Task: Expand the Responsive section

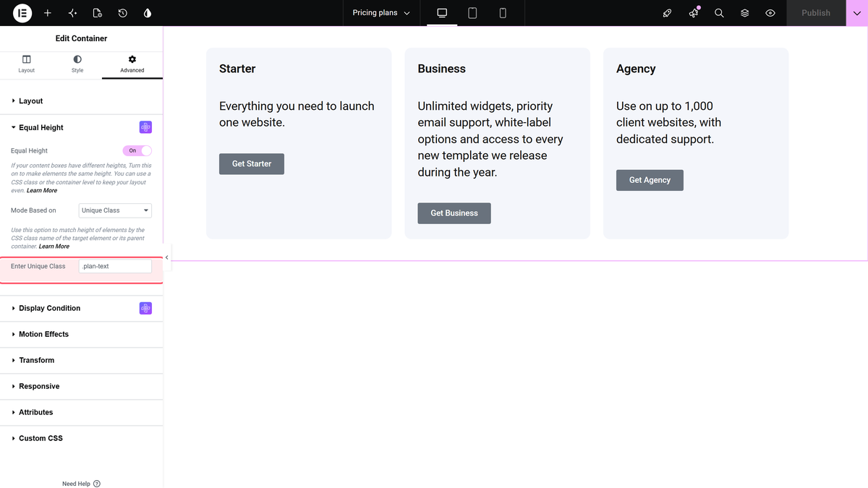Action: 81,386
